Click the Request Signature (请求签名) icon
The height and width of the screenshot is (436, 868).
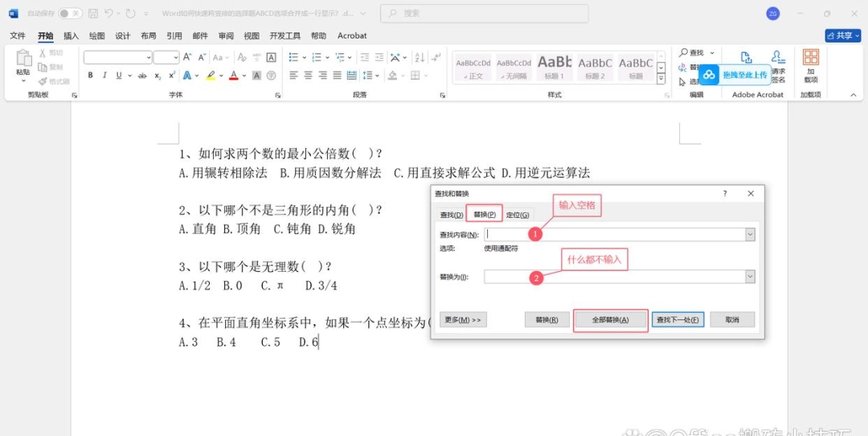[x=778, y=57]
